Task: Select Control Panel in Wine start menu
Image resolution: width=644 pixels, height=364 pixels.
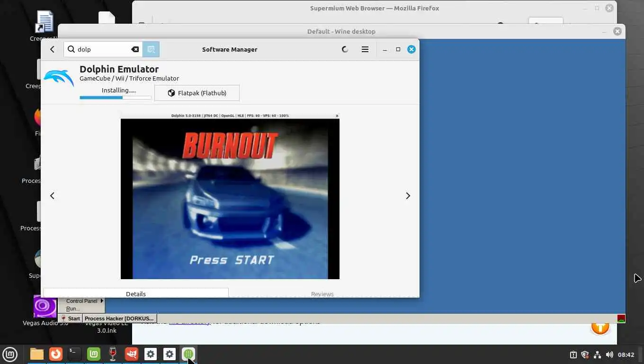Action: tap(81, 301)
